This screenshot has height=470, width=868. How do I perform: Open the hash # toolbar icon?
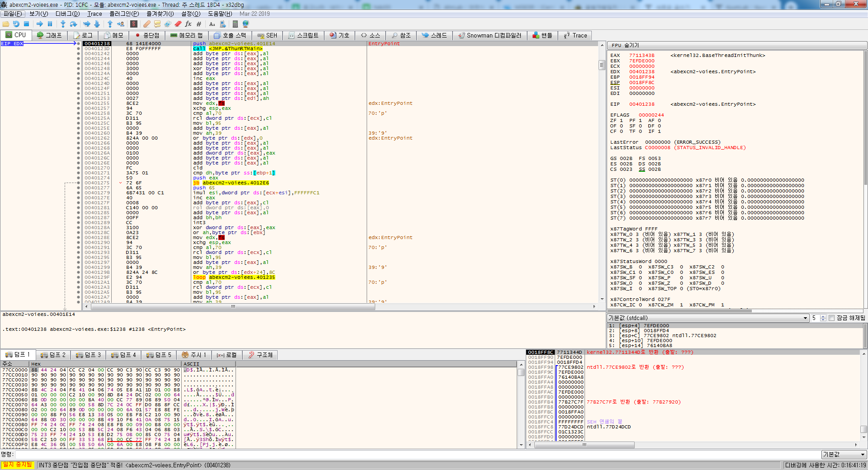pyautogui.click(x=199, y=24)
